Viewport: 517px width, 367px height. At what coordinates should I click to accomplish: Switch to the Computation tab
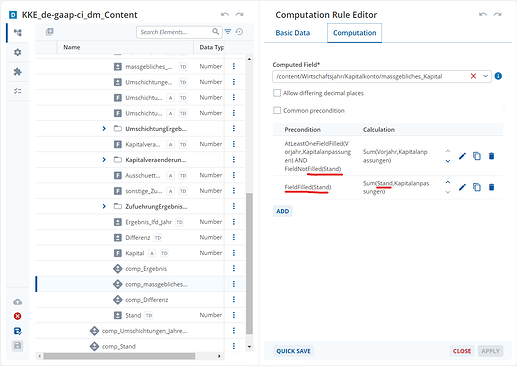pos(354,33)
